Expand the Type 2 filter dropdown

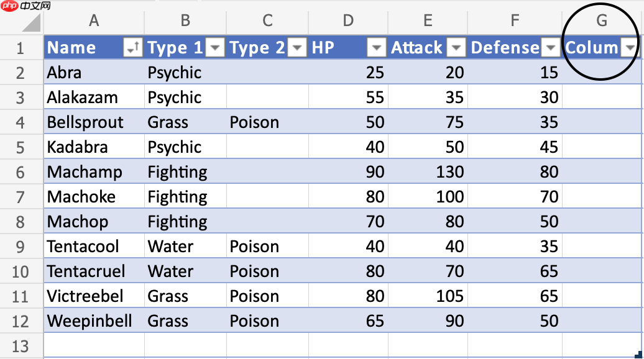(297, 48)
